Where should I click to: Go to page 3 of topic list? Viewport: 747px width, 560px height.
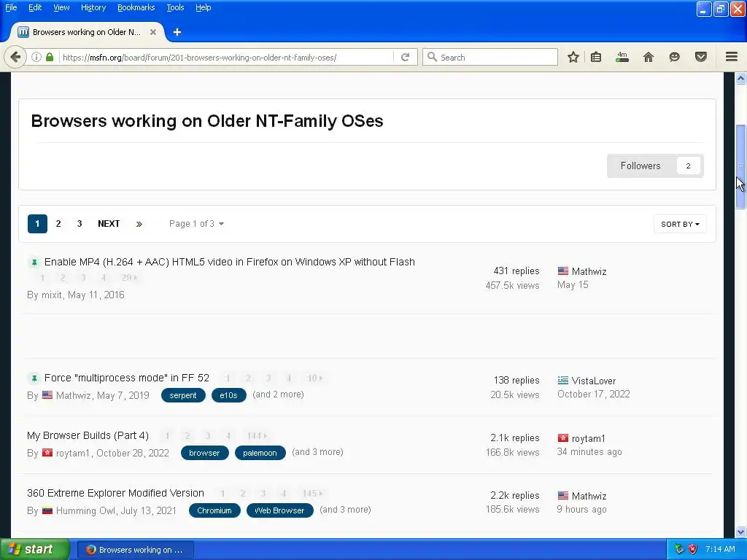tap(80, 224)
